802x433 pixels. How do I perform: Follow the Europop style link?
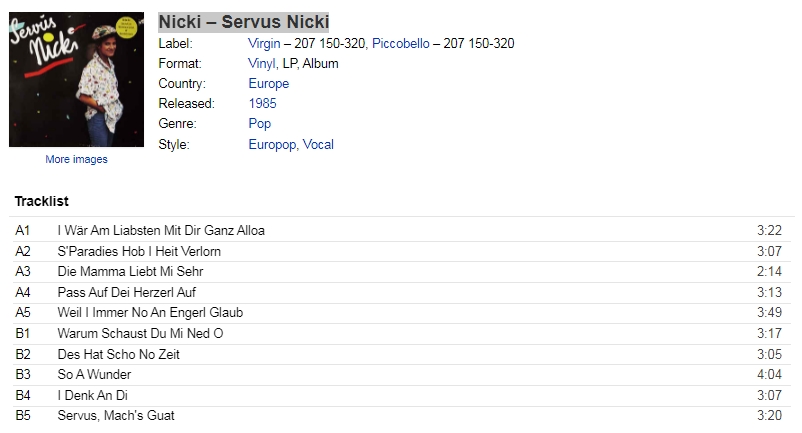coord(272,144)
